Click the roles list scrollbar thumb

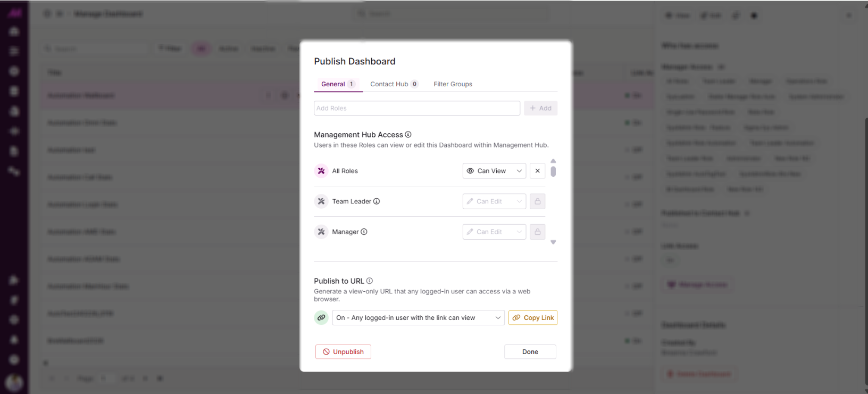(x=553, y=171)
